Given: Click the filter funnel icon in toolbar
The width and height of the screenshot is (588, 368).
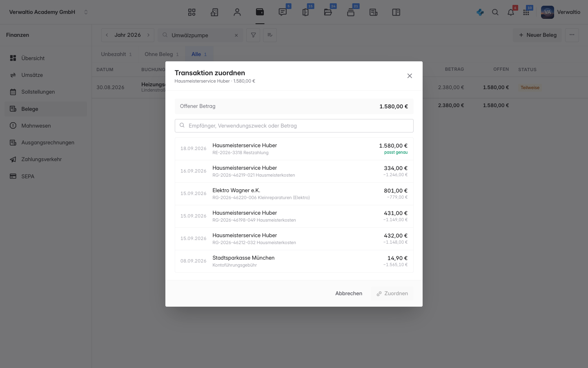Looking at the screenshot, I should [x=253, y=35].
